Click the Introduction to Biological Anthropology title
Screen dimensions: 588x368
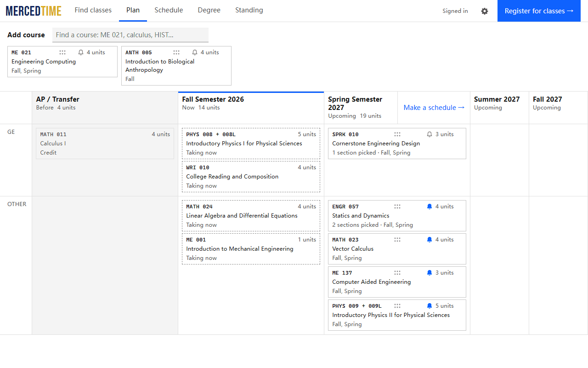point(160,66)
